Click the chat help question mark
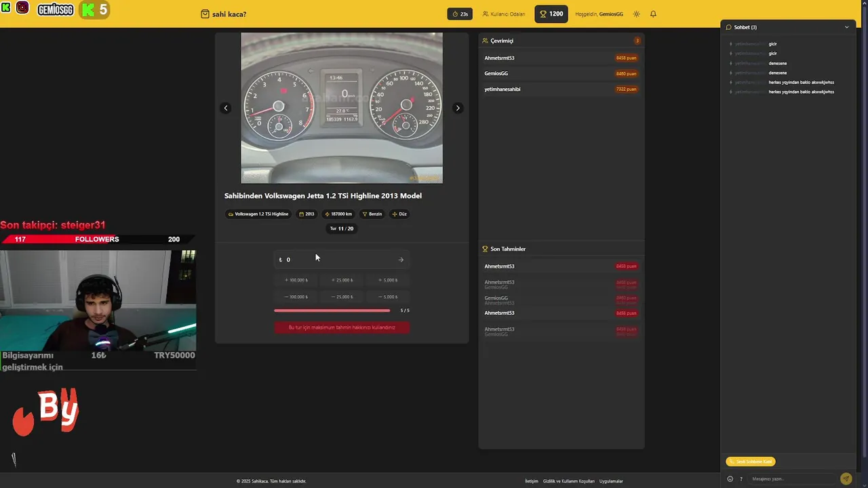This screenshot has width=868, height=488. click(741, 479)
